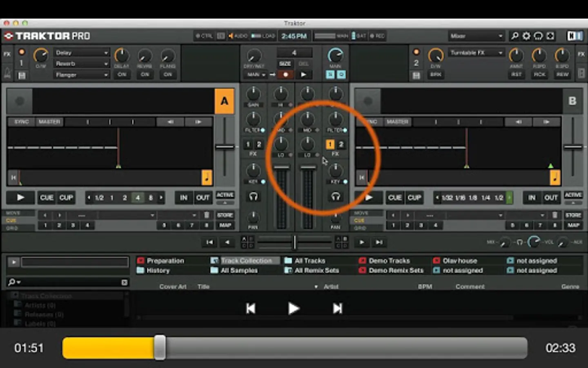588x368 pixels.
Task: Toggle Snap mode with the S button
Action: coord(330,74)
